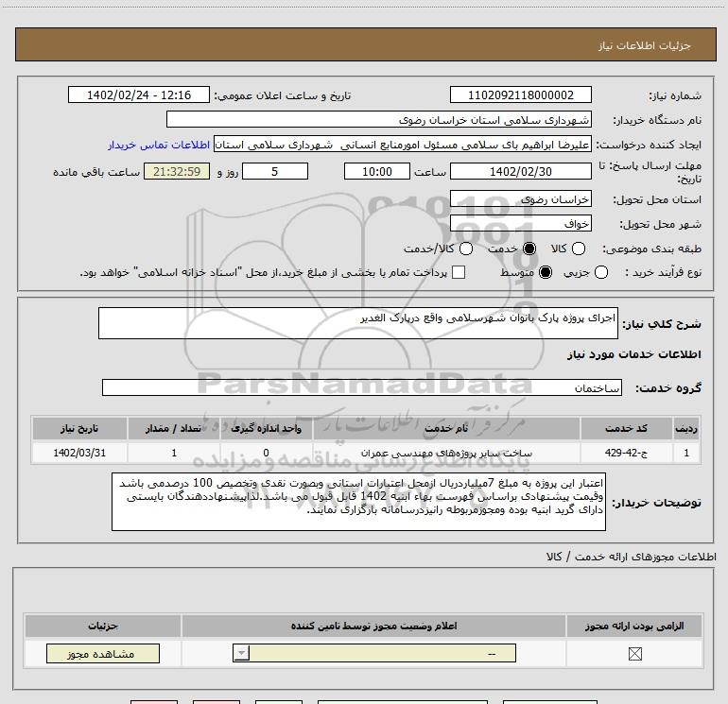
Task: Open اطلاعات تماس خریدار link
Action: (x=159, y=145)
